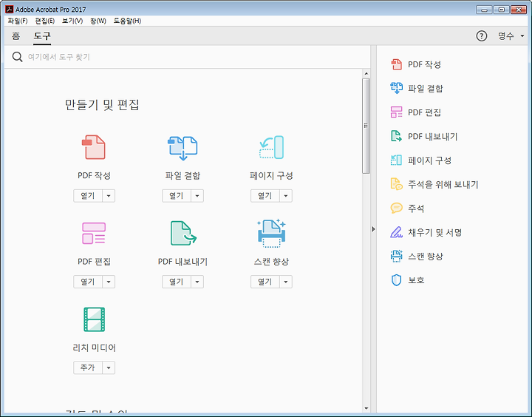Click the 리치 미디어 label text
532x417 pixels.
[x=95, y=347]
